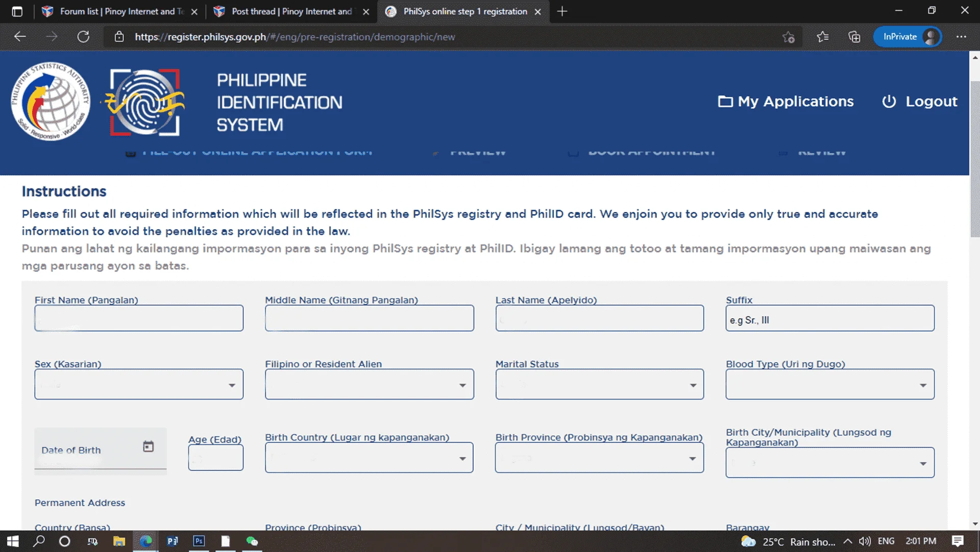This screenshot has width=980, height=552.
Task: Click the Suffix input field
Action: point(830,318)
